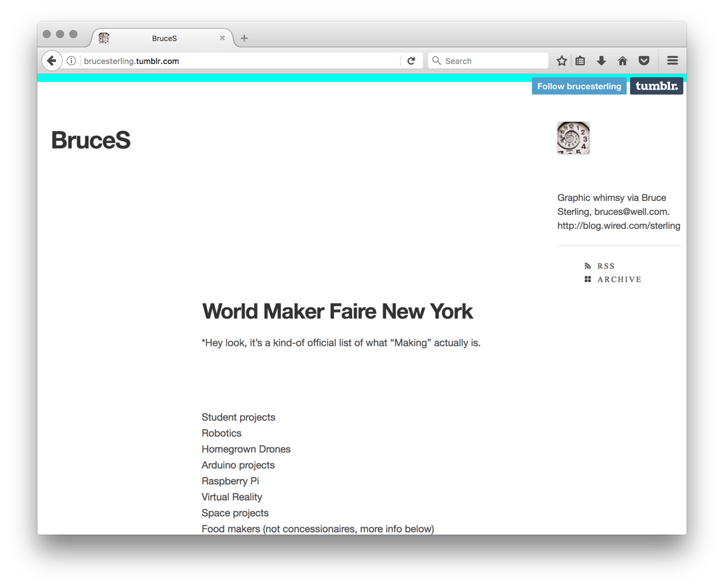Open the site information icon in address bar

point(71,61)
